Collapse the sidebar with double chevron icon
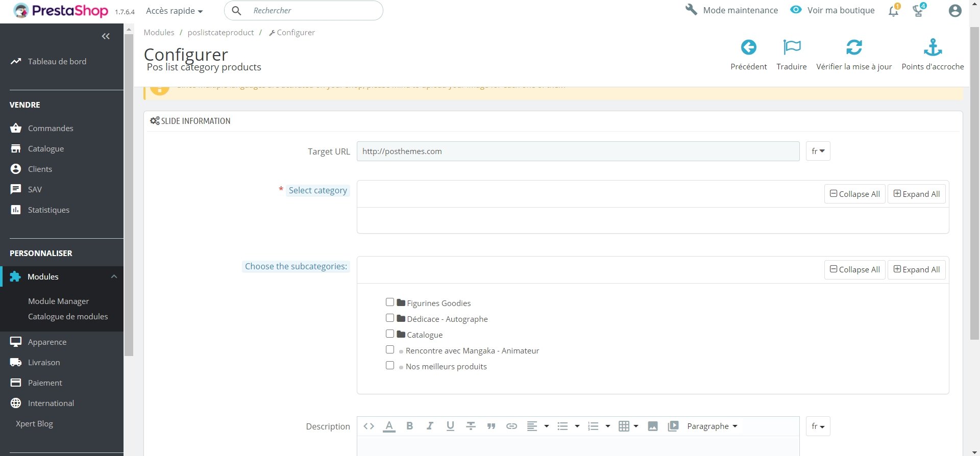Screen dimensions: 980x456 click(x=106, y=36)
